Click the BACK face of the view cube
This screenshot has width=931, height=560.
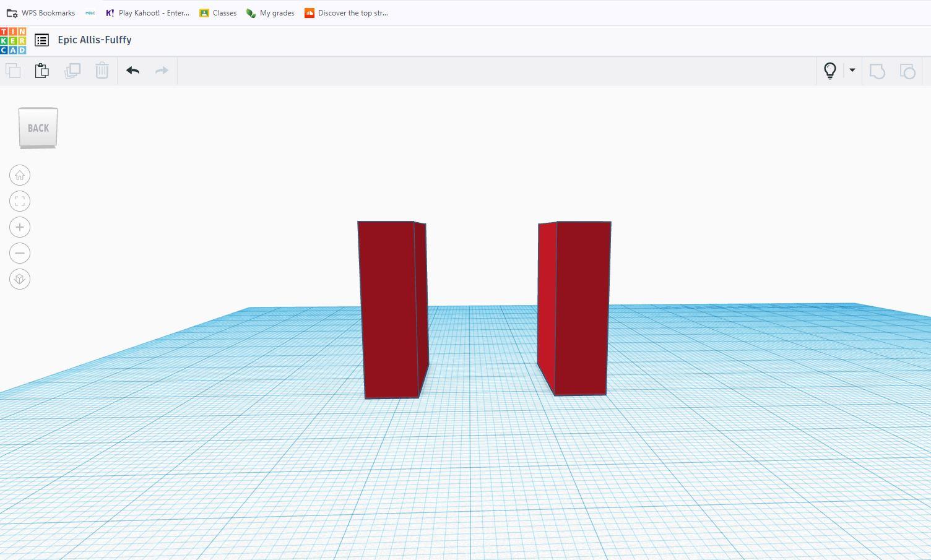pos(38,127)
